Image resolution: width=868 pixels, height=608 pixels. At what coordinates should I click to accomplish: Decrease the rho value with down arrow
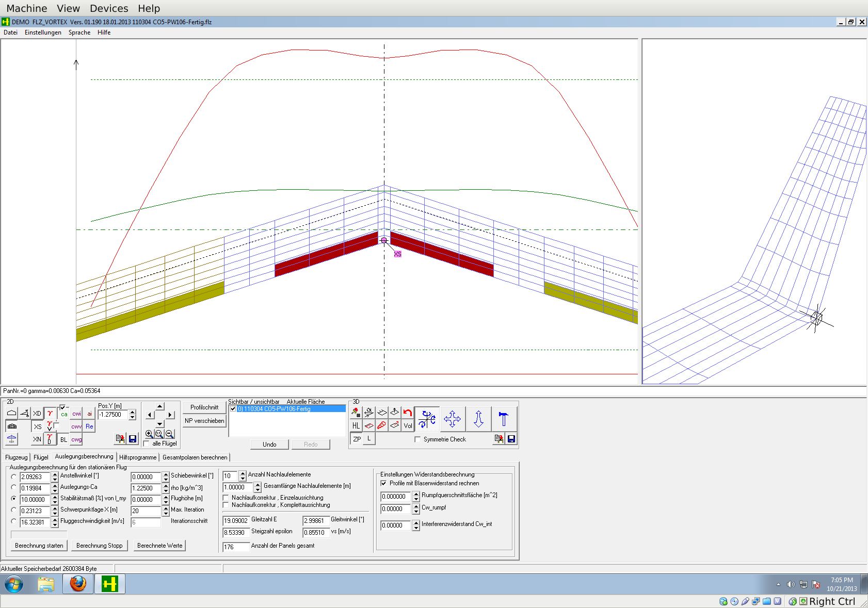[x=166, y=490]
